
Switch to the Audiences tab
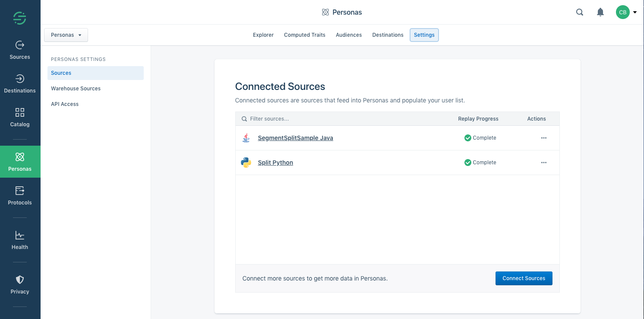coord(349,35)
